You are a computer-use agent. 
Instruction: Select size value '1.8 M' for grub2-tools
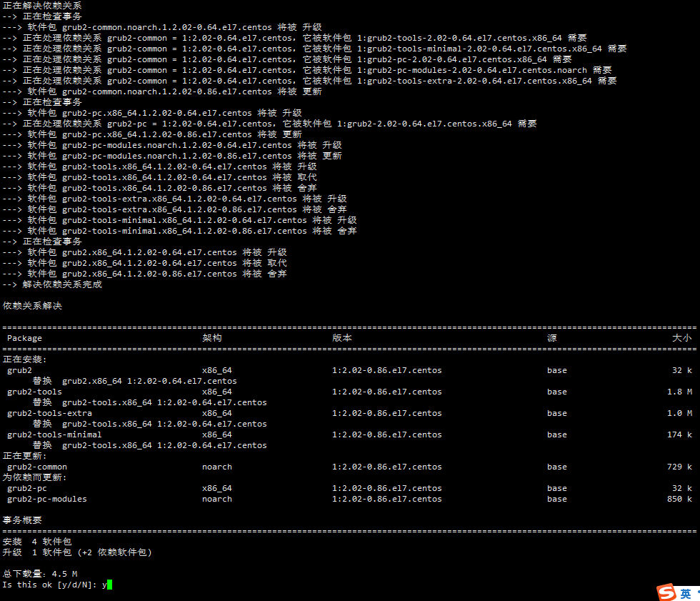[x=679, y=392]
